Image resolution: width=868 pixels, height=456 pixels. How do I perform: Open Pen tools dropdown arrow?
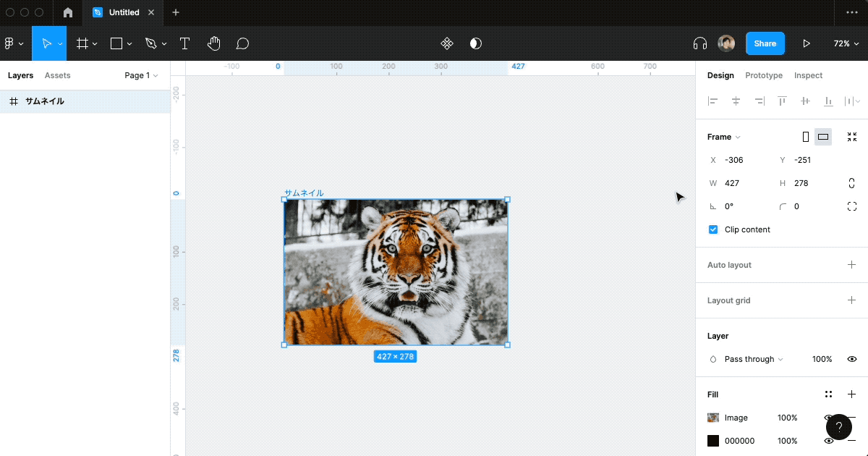[164, 44]
